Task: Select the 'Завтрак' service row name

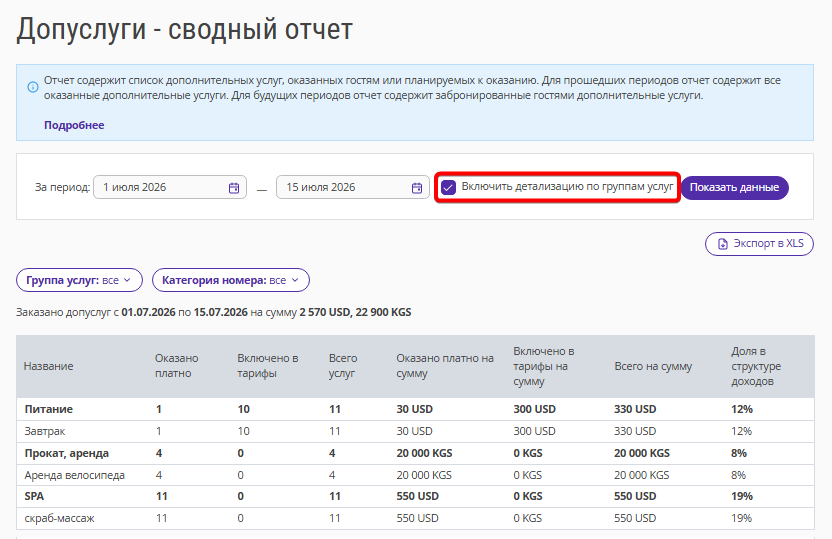Action: (45, 431)
